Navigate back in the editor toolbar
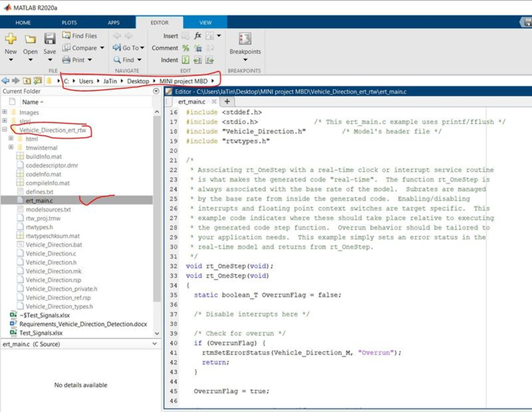532x412 pixels. pos(117,36)
